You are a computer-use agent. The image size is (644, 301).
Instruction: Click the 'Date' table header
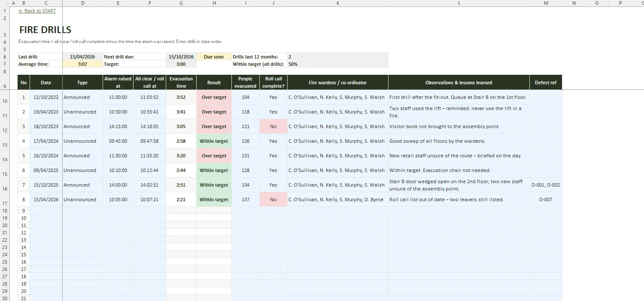(x=46, y=83)
